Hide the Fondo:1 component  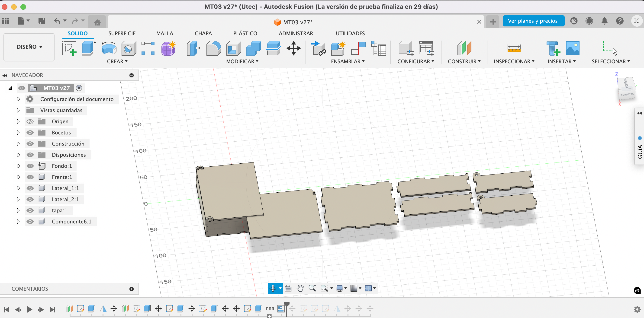[30, 166]
